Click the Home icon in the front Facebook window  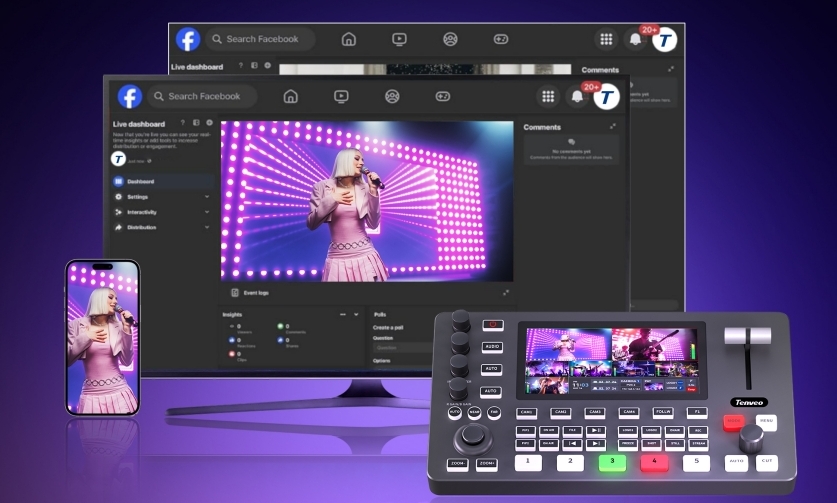(x=290, y=96)
